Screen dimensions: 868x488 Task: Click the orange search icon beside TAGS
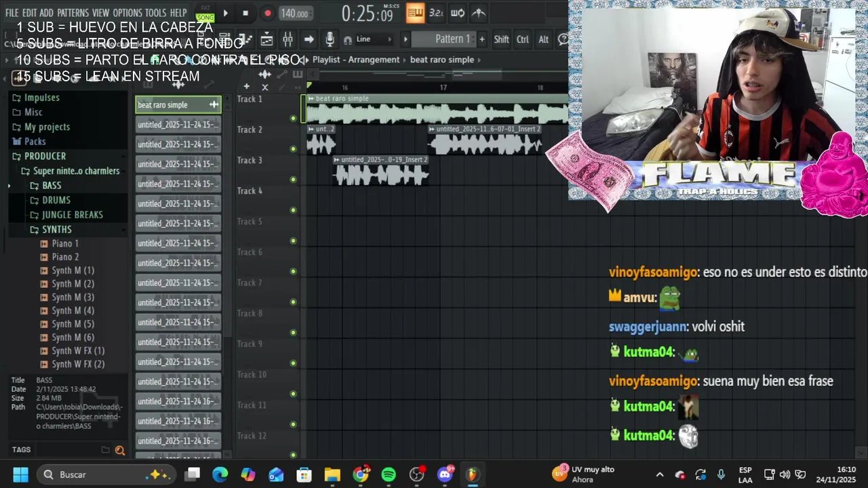(x=120, y=450)
